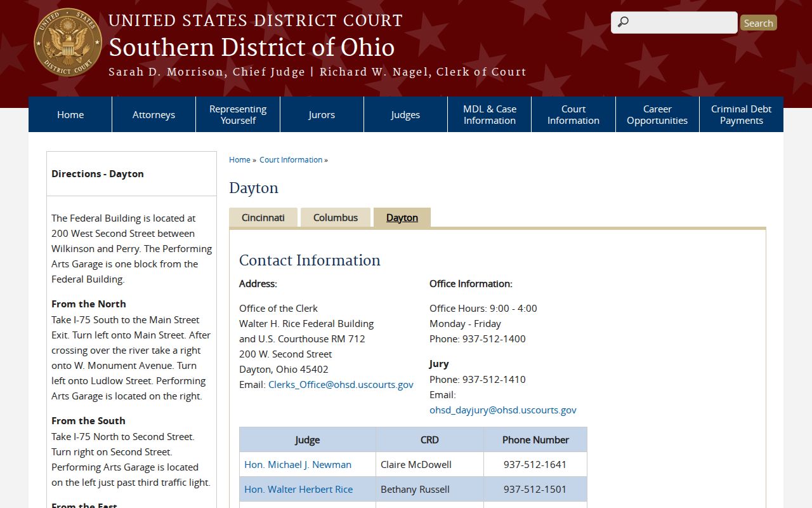
Task: Click the Contact Information heading
Action: (x=310, y=260)
